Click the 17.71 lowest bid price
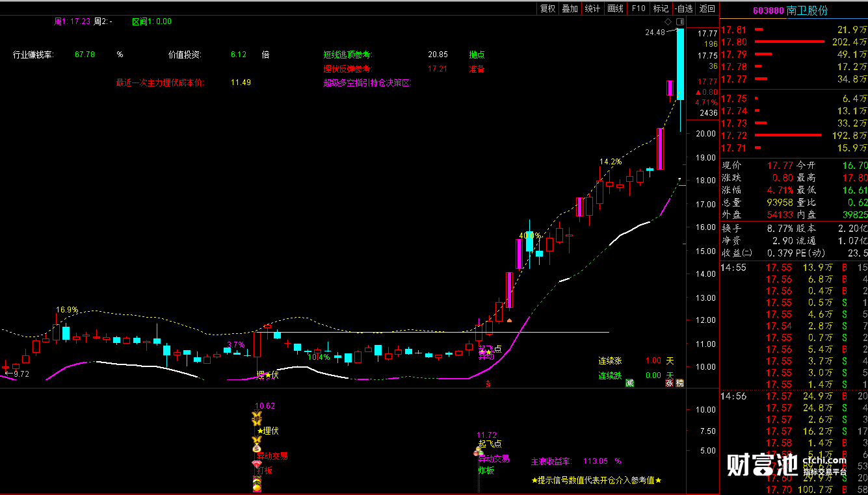Viewport: 868px width, 495px height. pos(734,148)
